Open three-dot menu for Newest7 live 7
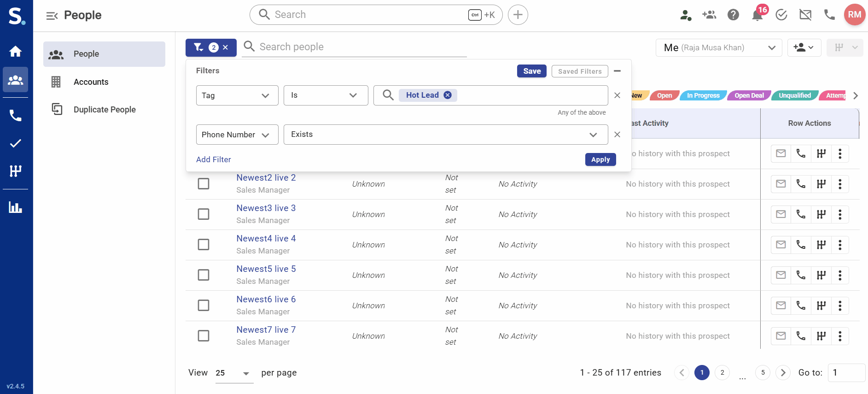868x394 pixels. pyautogui.click(x=840, y=336)
